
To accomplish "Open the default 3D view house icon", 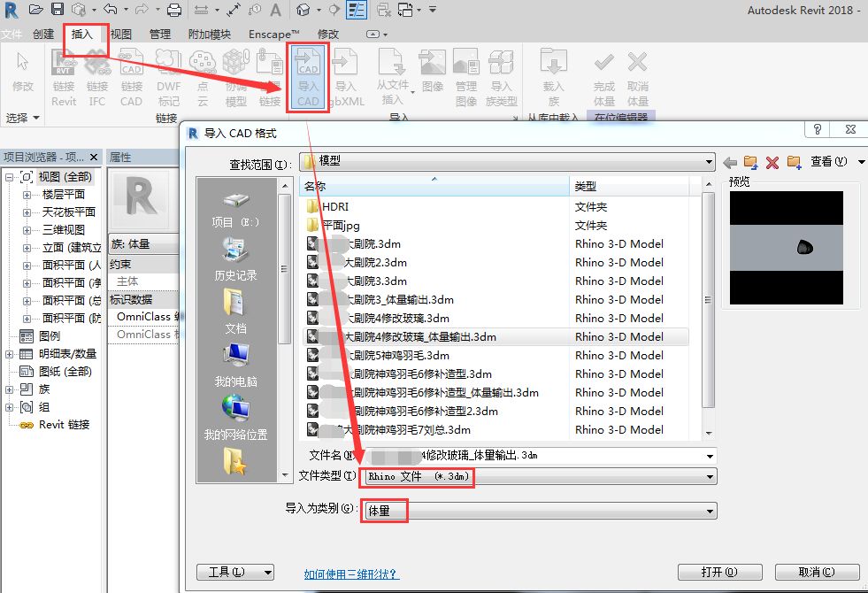I will coord(303,10).
